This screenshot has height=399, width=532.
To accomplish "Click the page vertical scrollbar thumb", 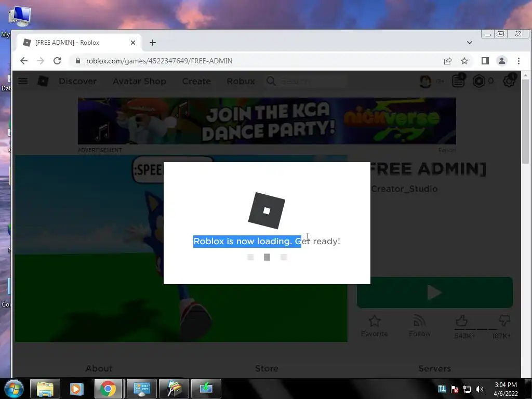I will point(525,121).
